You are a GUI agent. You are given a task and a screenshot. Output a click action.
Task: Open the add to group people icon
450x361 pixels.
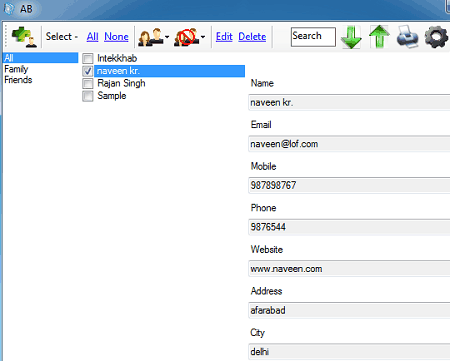[x=151, y=37]
